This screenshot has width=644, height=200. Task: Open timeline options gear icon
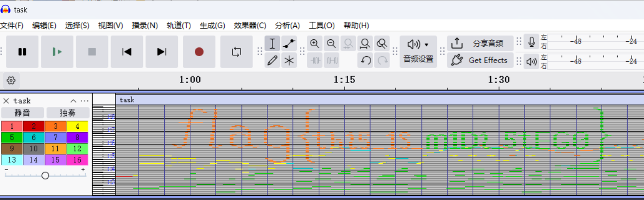[x=11, y=80]
